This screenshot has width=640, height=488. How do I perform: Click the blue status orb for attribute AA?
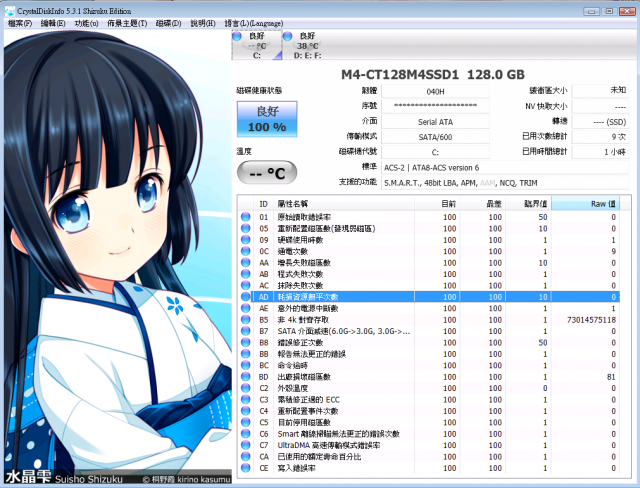(x=245, y=263)
